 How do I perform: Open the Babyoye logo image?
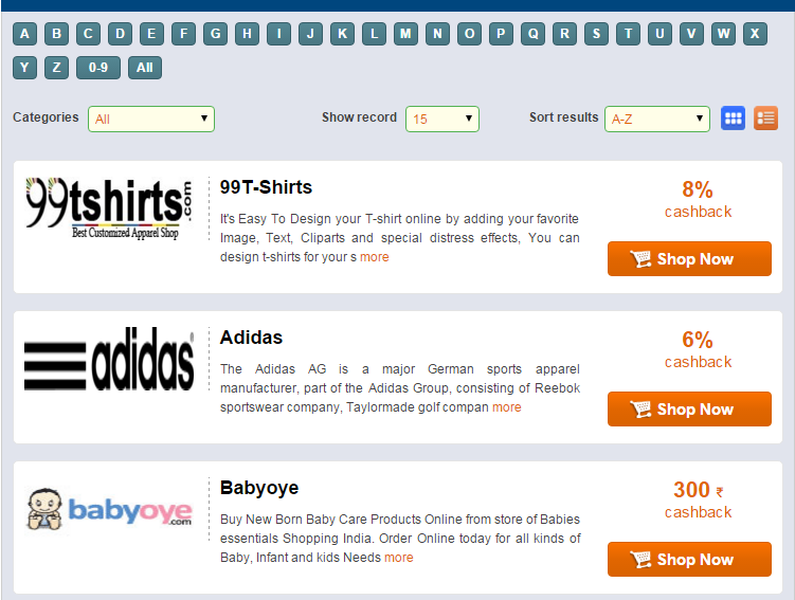110,509
